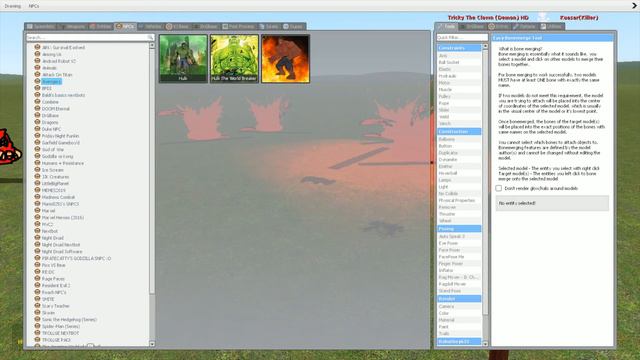Switch to the Saves tab

[269, 26]
